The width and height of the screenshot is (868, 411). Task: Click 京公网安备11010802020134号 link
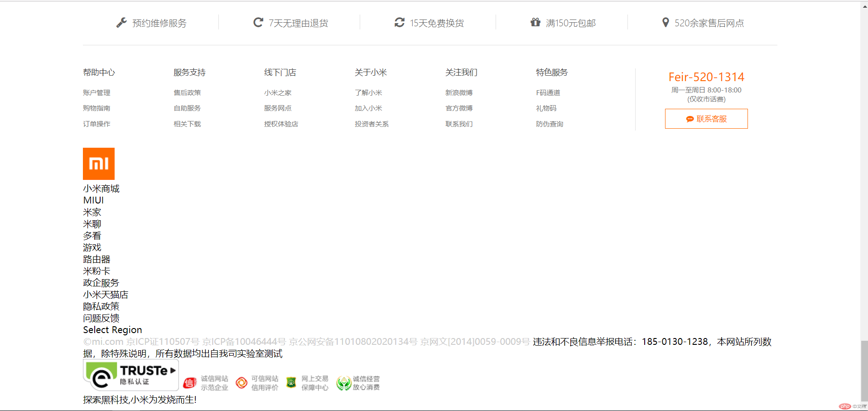tap(353, 342)
